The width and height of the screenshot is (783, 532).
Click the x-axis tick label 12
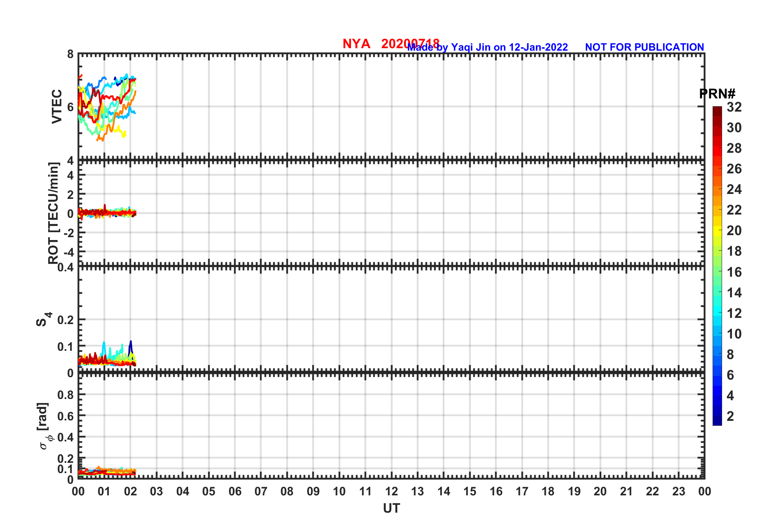pos(391,491)
